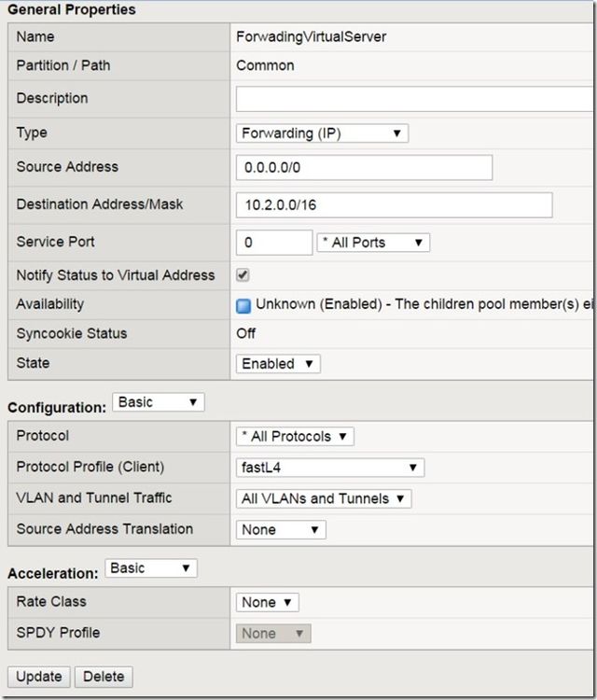
Task: Open Source Address Translation dropdown
Action: click(x=280, y=530)
